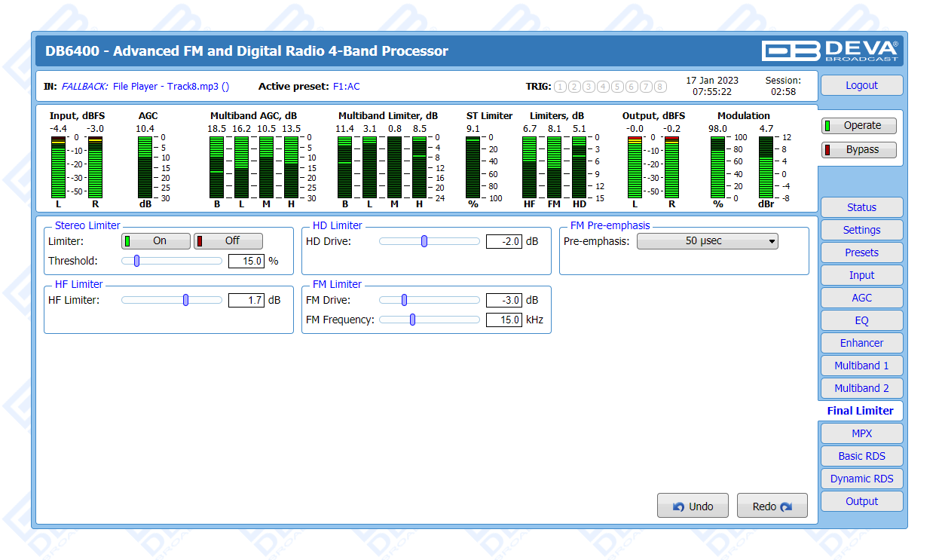
Task: Open the Pre-emphasis 50 µsec dropdown
Action: 707,241
